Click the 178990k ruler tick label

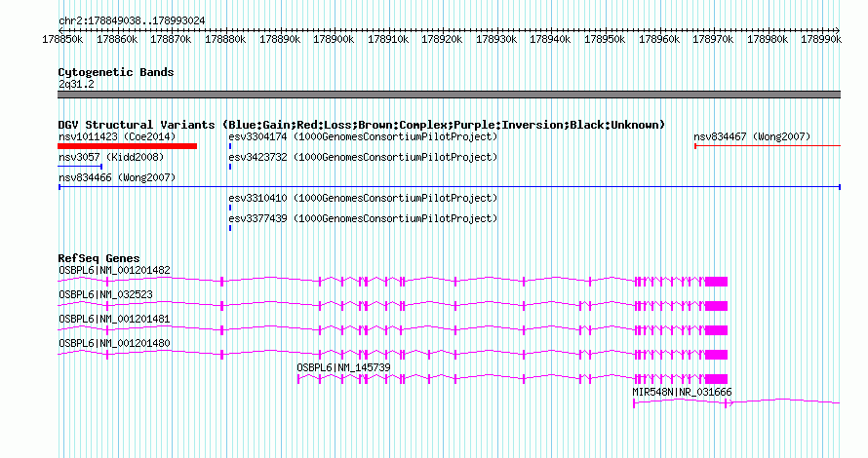[x=821, y=39]
